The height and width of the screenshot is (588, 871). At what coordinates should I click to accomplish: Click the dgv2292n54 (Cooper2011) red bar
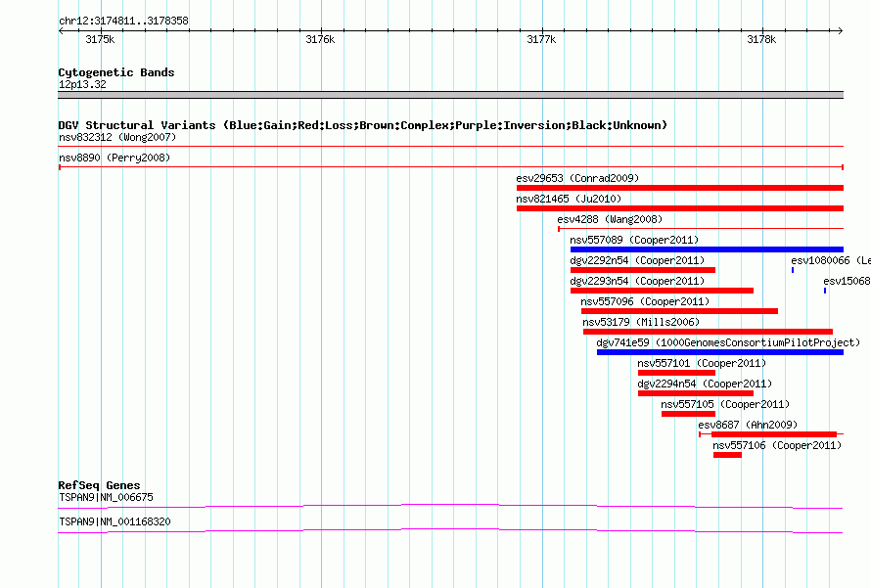[643, 270]
